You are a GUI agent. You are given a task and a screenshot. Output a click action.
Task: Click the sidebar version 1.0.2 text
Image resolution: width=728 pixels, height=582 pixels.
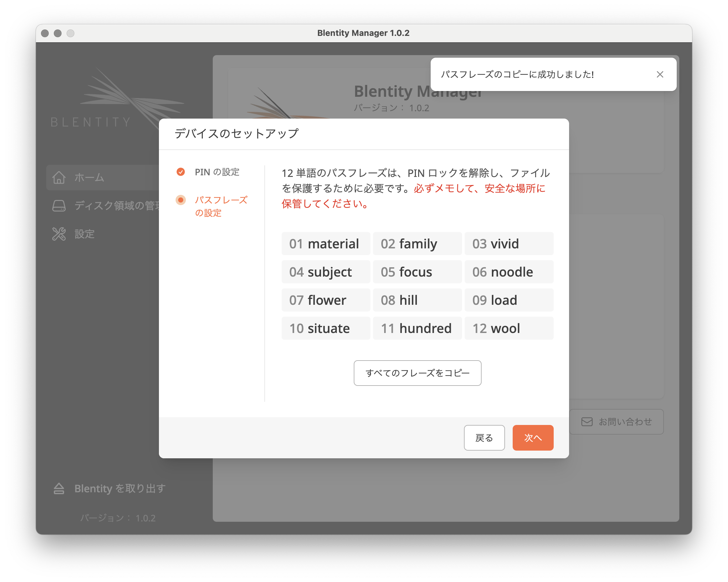tap(118, 518)
